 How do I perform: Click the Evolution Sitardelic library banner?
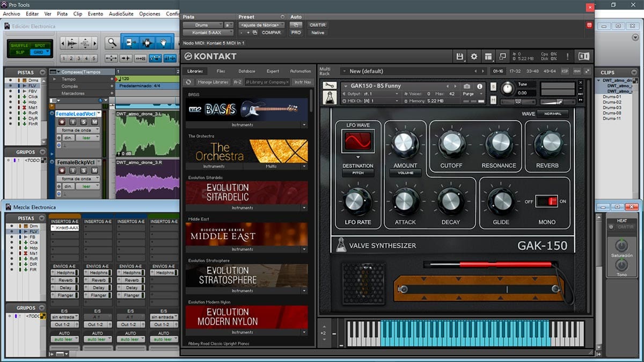pos(247,192)
